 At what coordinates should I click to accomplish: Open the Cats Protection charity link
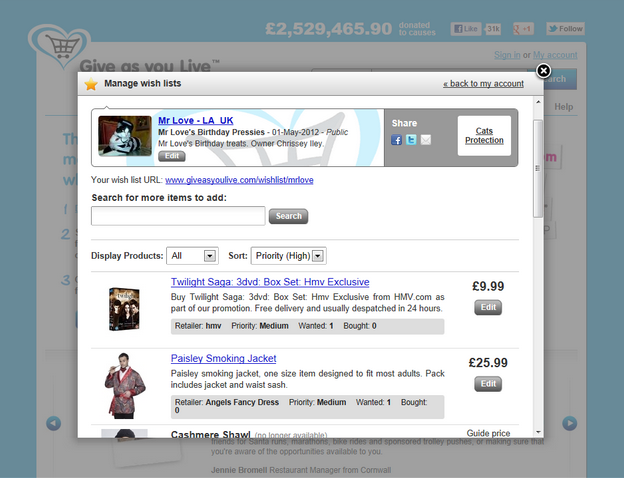click(484, 135)
